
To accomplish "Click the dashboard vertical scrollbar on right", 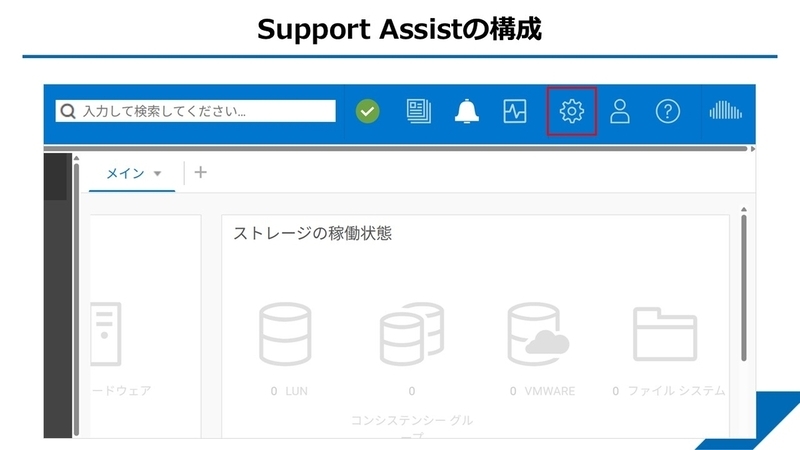I will [744, 288].
